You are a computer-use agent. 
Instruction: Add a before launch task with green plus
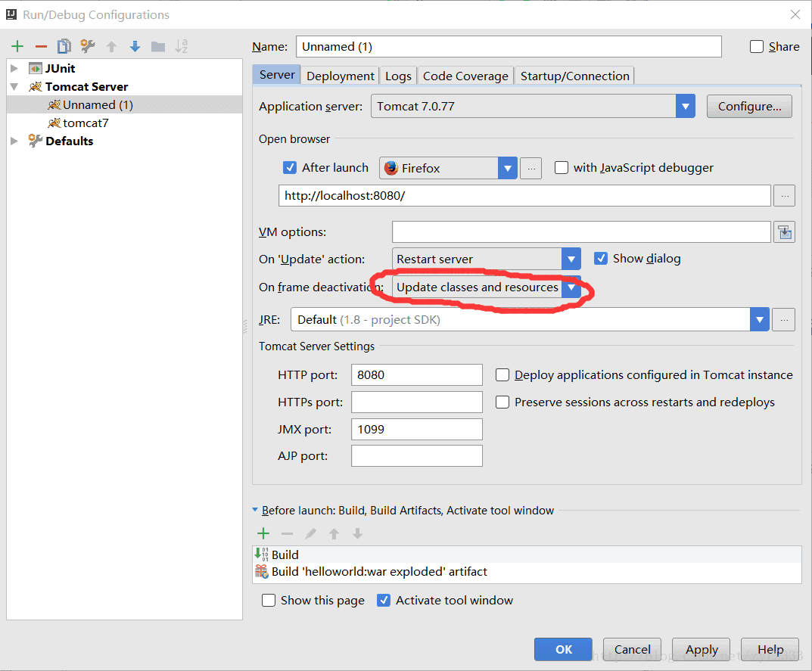tap(263, 533)
